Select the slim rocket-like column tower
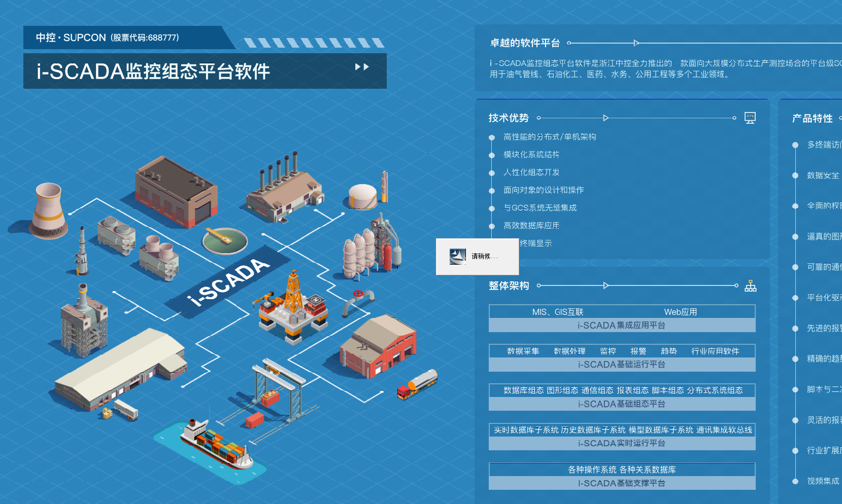 click(81, 251)
